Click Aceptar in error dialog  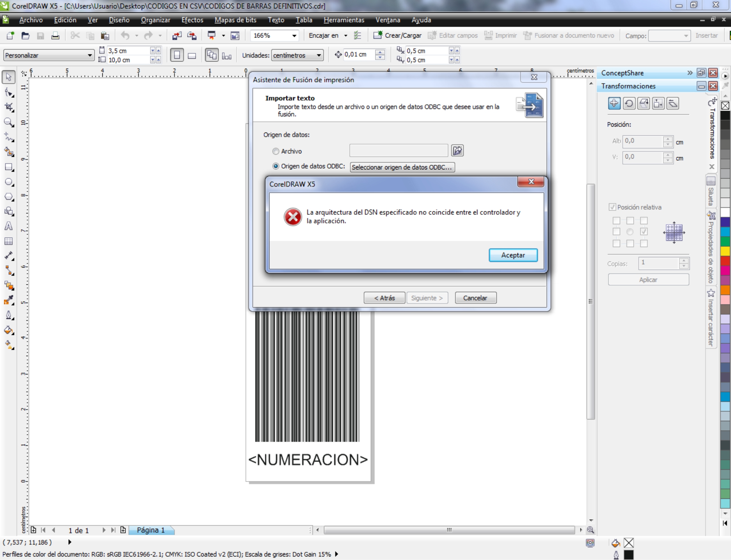click(x=513, y=255)
